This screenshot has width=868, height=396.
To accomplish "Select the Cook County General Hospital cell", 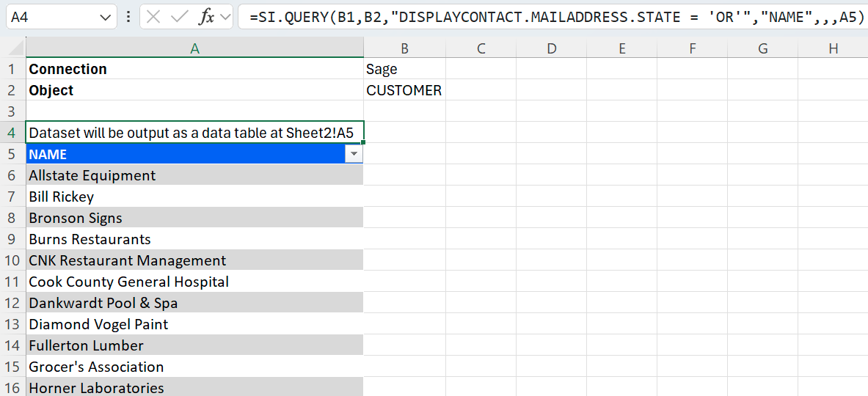I will tap(194, 282).
